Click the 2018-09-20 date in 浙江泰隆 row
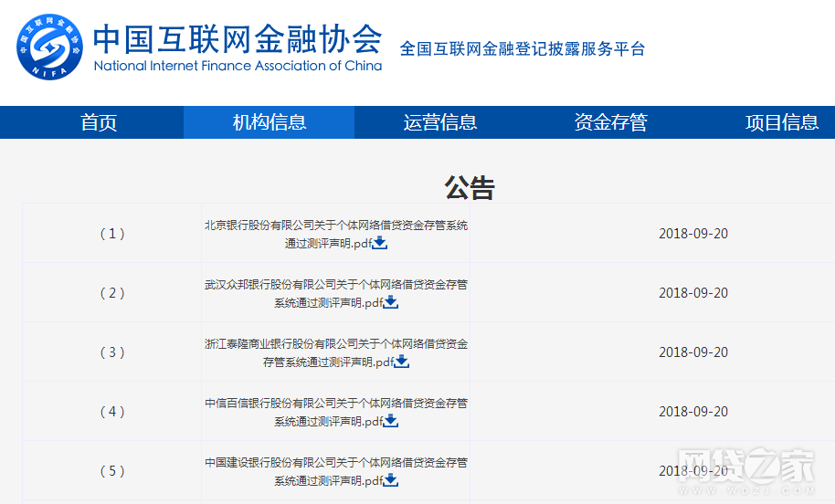 coord(692,352)
